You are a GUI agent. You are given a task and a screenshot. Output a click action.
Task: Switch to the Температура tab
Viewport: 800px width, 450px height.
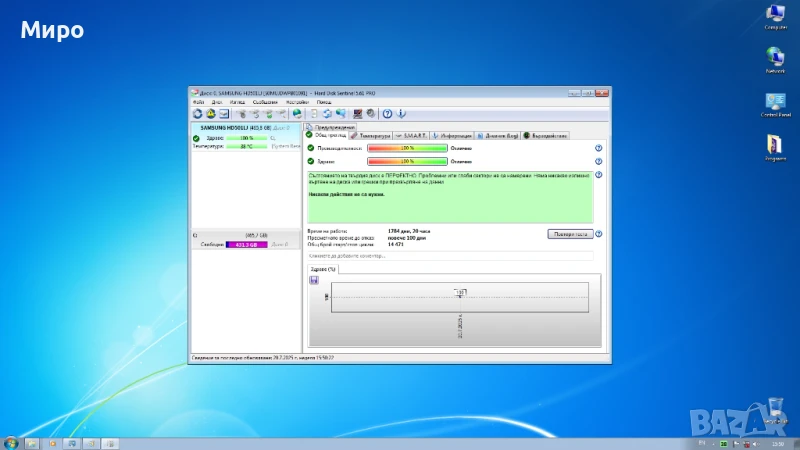click(x=370, y=135)
